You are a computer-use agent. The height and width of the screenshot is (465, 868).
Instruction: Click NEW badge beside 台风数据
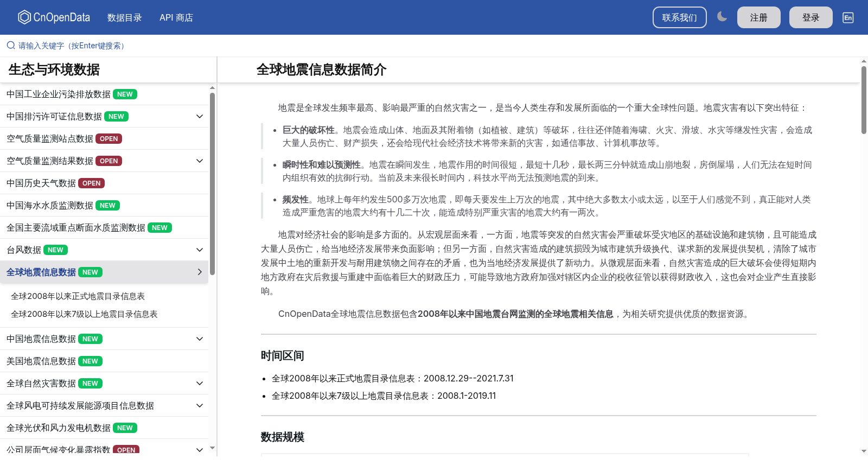[55, 250]
